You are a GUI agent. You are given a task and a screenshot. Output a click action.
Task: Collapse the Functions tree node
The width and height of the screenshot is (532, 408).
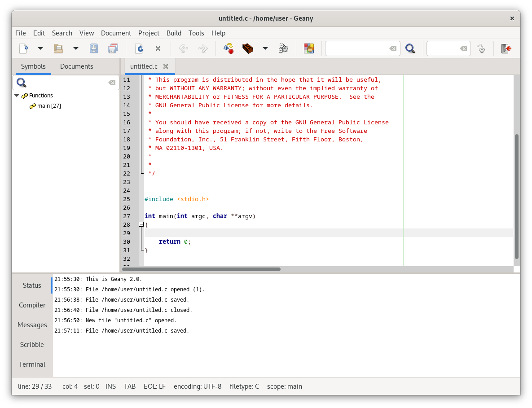[x=17, y=96]
